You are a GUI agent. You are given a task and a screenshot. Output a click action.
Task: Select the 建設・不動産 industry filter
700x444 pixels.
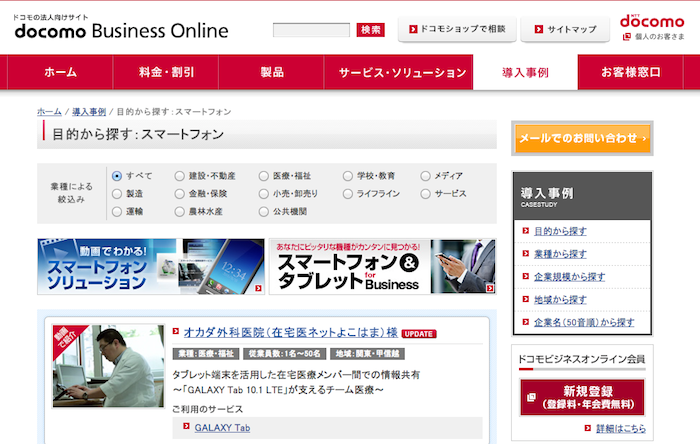click(x=179, y=176)
